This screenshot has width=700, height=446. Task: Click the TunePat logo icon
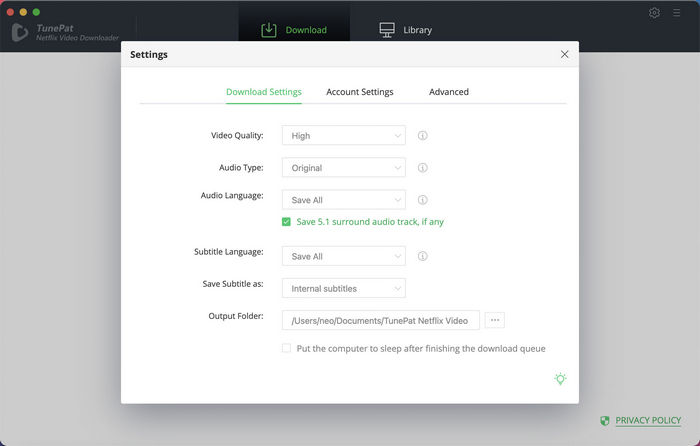click(x=20, y=32)
